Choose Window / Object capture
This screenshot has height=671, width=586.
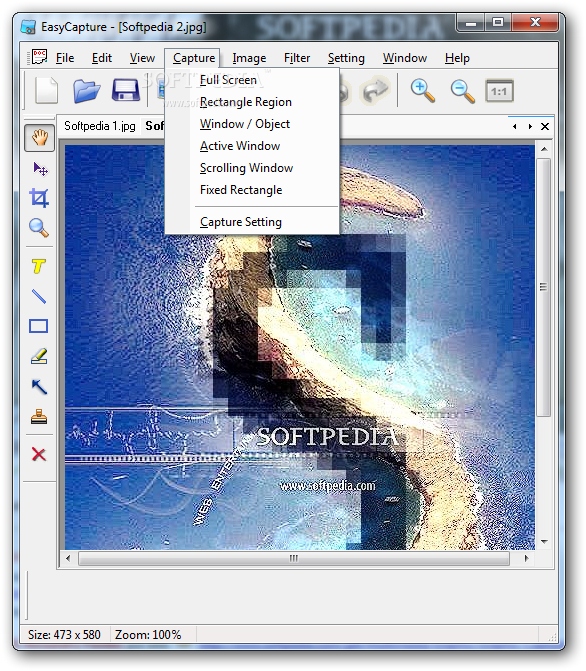click(x=253, y=124)
